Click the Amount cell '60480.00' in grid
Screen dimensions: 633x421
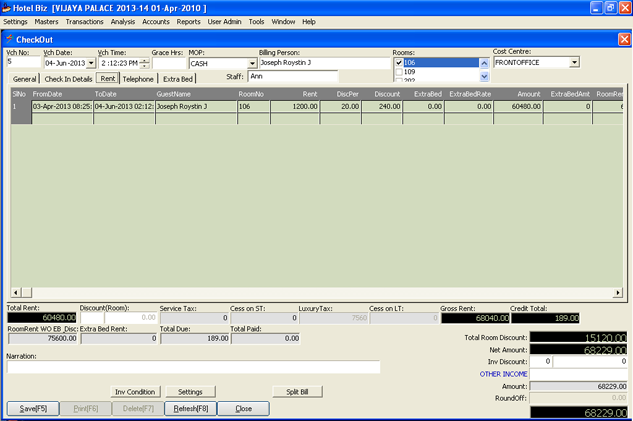coord(518,107)
